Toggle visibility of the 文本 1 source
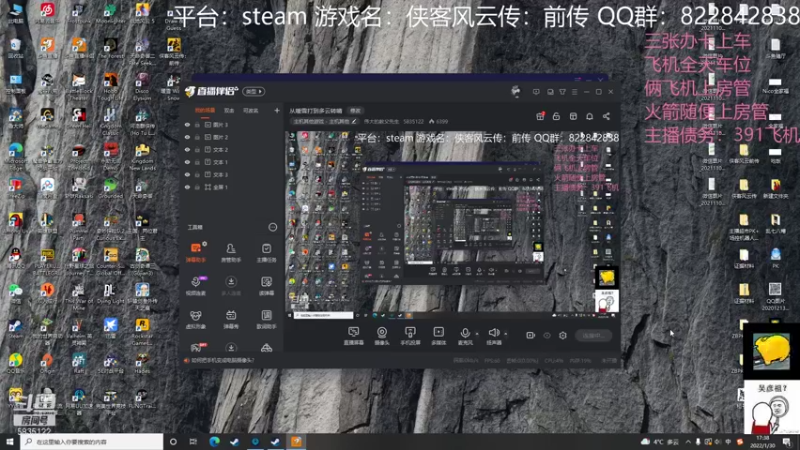The height and width of the screenshot is (450, 800). [x=187, y=162]
